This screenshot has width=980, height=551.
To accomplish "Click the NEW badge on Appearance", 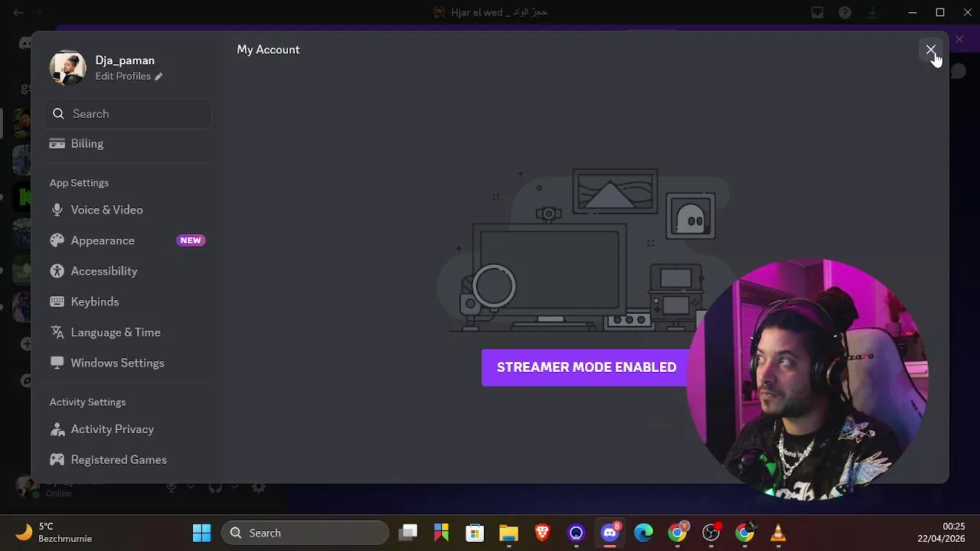I will (x=191, y=240).
